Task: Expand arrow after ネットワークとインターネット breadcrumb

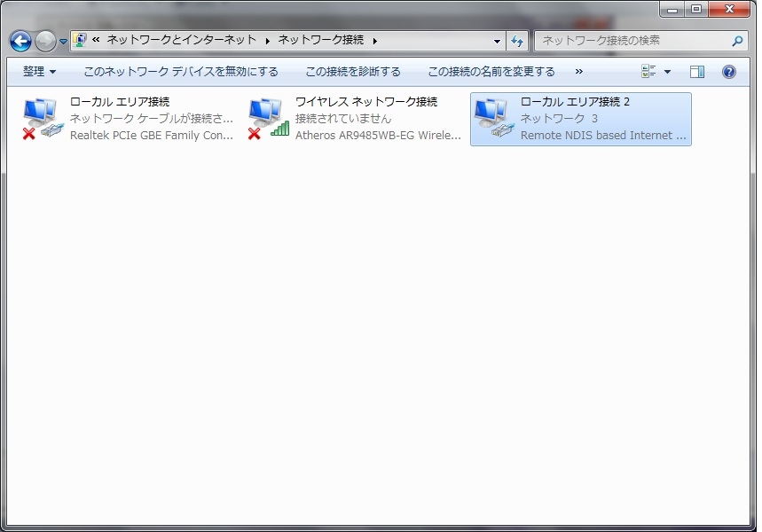Action: [267, 41]
